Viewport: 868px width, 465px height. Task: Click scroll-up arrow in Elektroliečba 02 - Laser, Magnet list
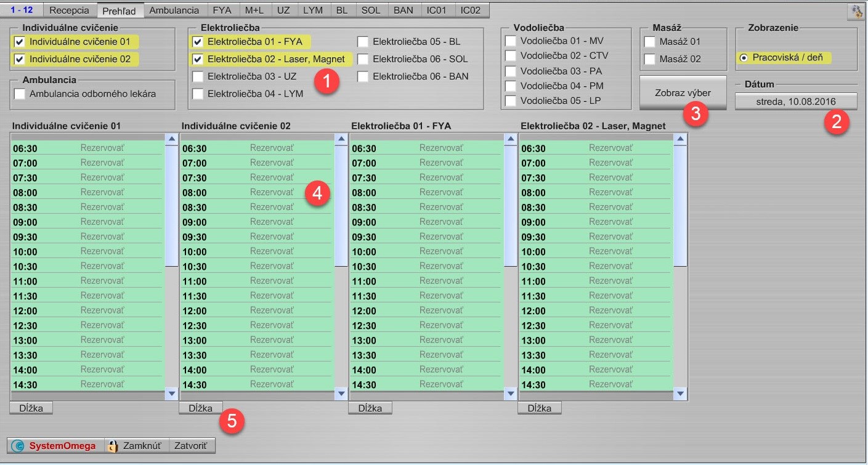click(x=680, y=139)
